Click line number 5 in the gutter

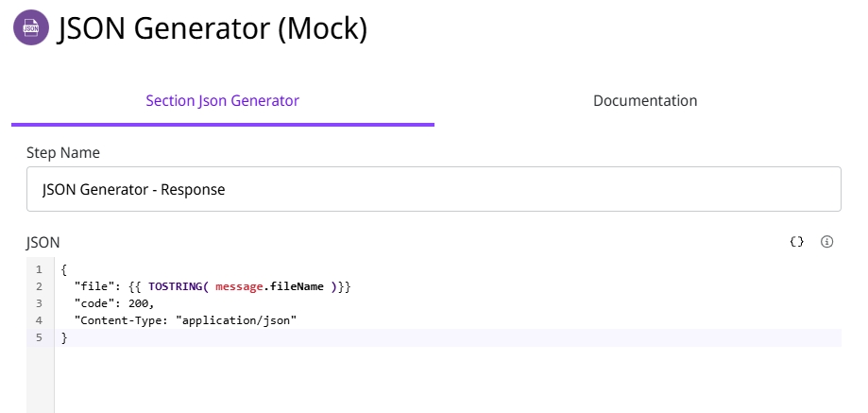39,337
